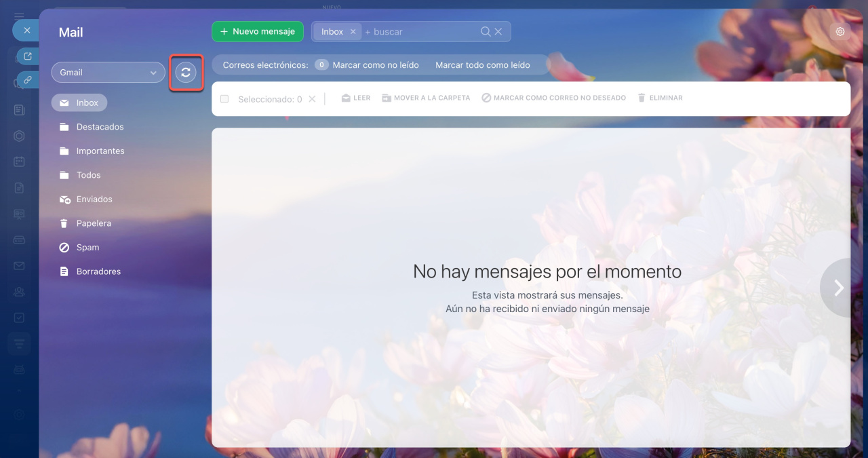Image resolution: width=868 pixels, height=458 pixels.
Task: Compose with Nuevo mensaje button
Action: pyautogui.click(x=258, y=31)
